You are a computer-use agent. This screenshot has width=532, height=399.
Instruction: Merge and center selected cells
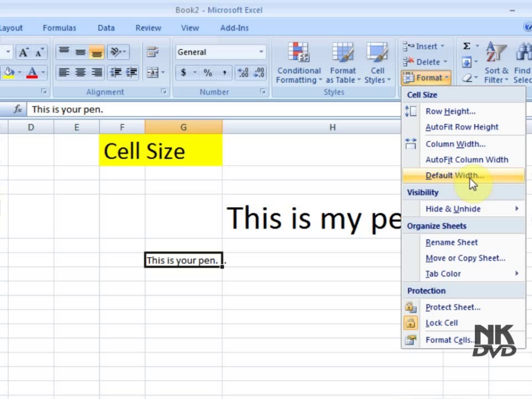[x=153, y=72]
